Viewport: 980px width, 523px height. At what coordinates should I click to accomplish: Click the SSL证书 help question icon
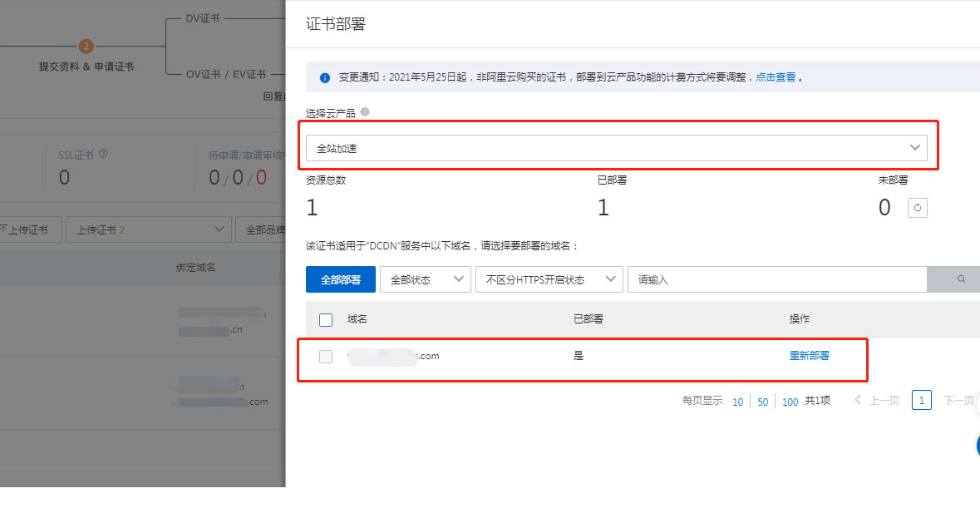pyautogui.click(x=103, y=154)
